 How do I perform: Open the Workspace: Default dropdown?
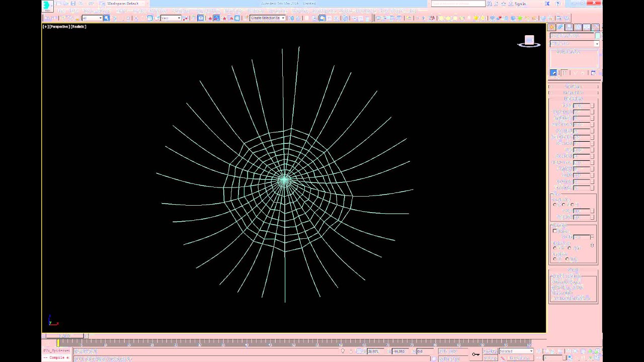(x=122, y=4)
